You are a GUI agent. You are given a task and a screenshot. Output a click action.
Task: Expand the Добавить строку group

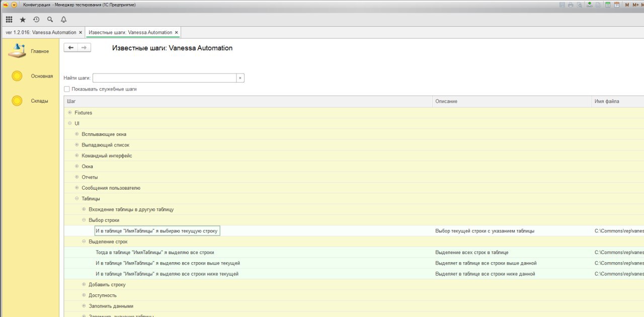tap(84, 285)
